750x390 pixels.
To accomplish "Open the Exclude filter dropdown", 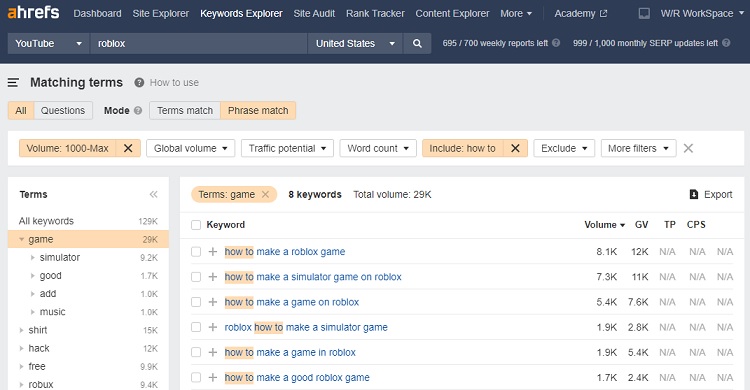I will (564, 148).
